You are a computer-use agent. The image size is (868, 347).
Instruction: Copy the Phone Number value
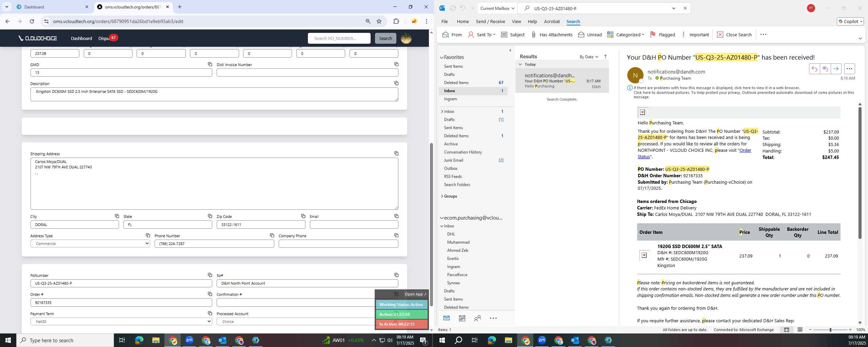(272, 236)
